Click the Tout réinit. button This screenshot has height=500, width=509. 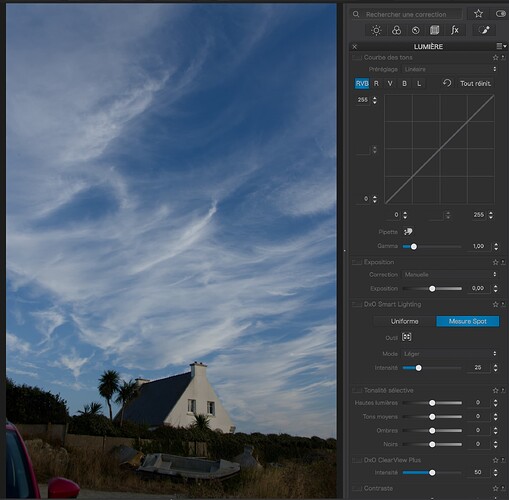pyautogui.click(x=476, y=83)
